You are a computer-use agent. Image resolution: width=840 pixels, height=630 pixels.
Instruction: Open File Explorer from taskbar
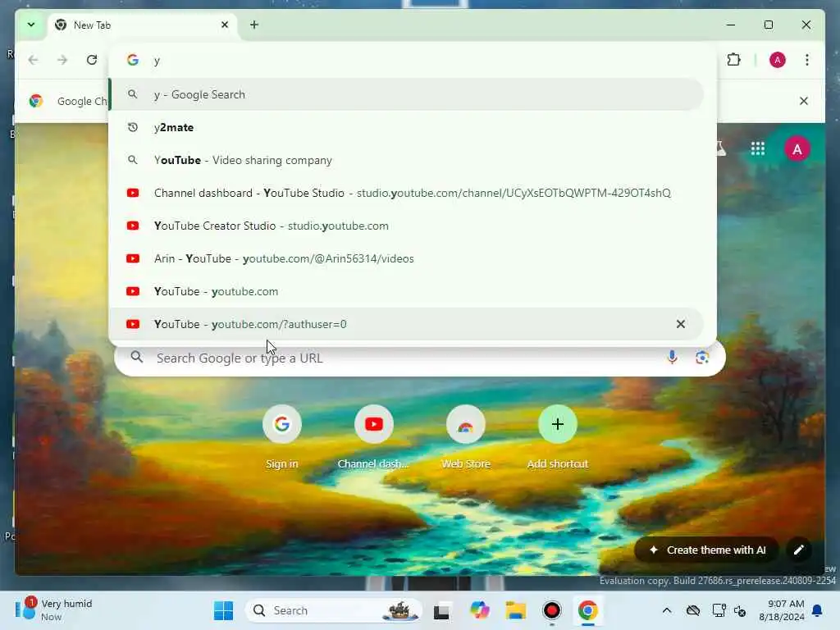[516, 610]
